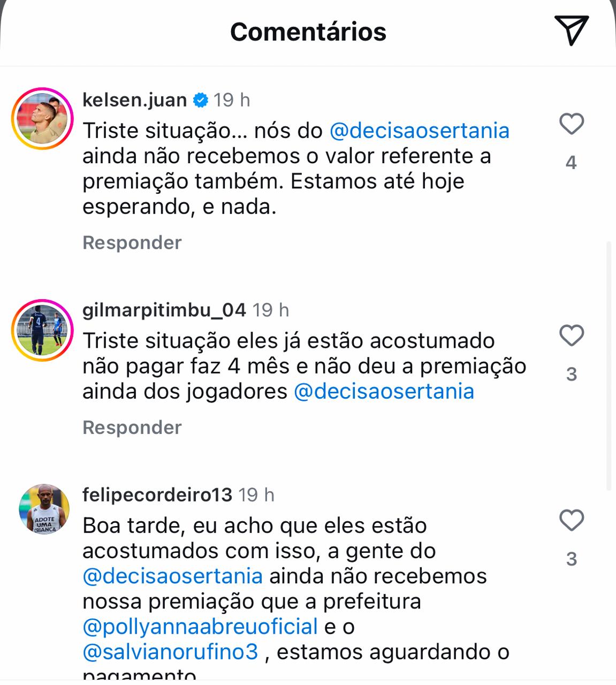
Task: Tap kelsen.juan's verified badge icon
Action: tap(201, 100)
